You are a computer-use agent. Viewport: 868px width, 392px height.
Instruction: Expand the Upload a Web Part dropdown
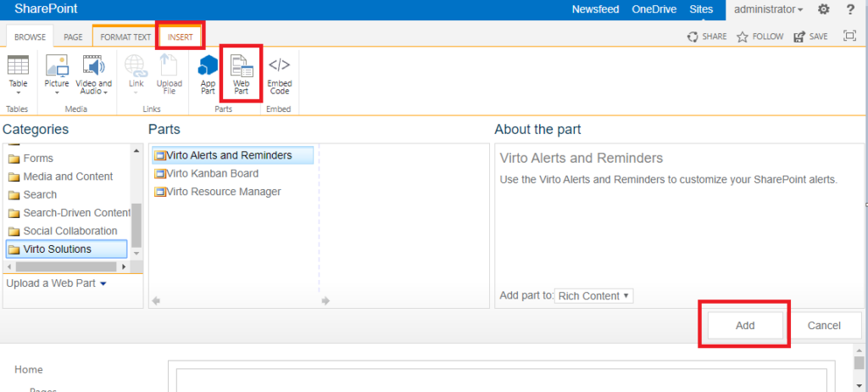(x=56, y=283)
